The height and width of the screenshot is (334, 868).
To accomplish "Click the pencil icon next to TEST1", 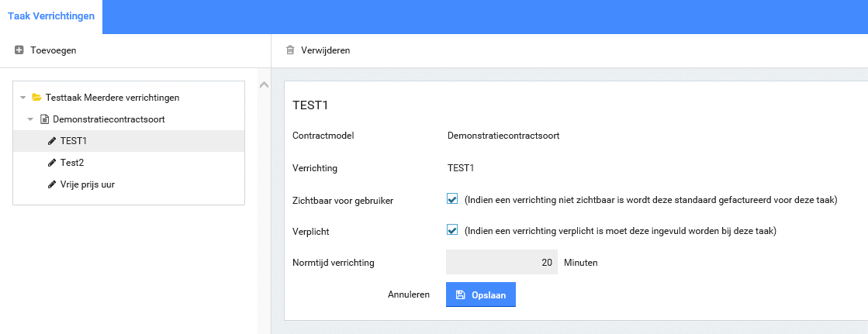I will [52, 141].
